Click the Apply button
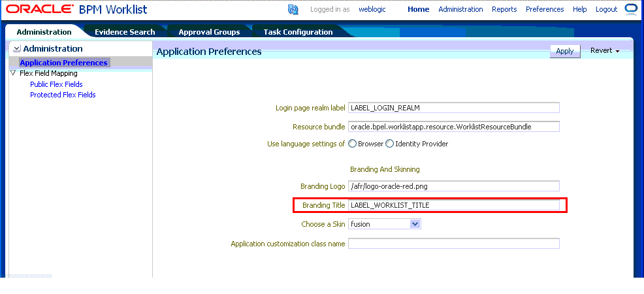644x294 pixels. pos(565,52)
